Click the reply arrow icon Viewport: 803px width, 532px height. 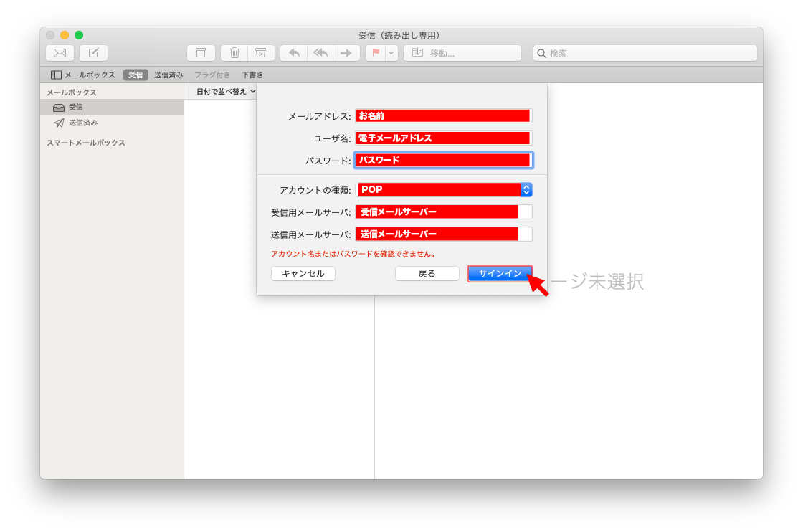coord(293,53)
